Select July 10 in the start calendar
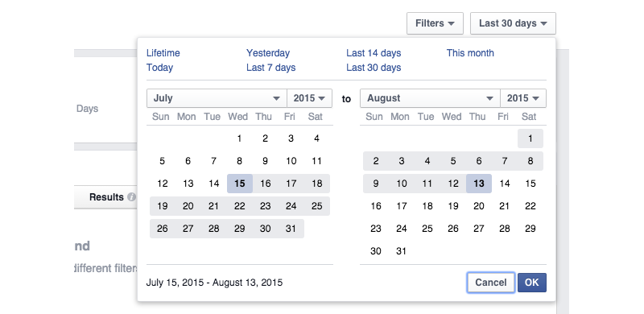The width and height of the screenshot is (644, 314). [x=291, y=161]
